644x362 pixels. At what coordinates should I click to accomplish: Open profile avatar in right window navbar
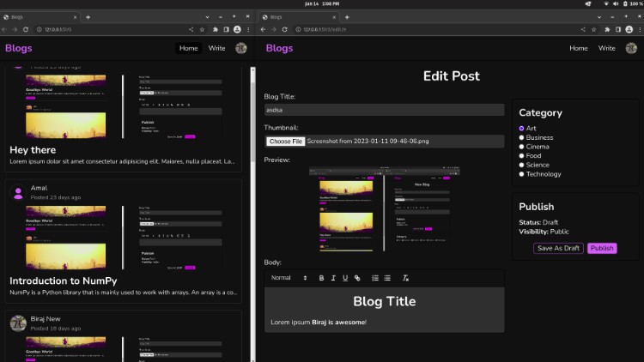633,48
